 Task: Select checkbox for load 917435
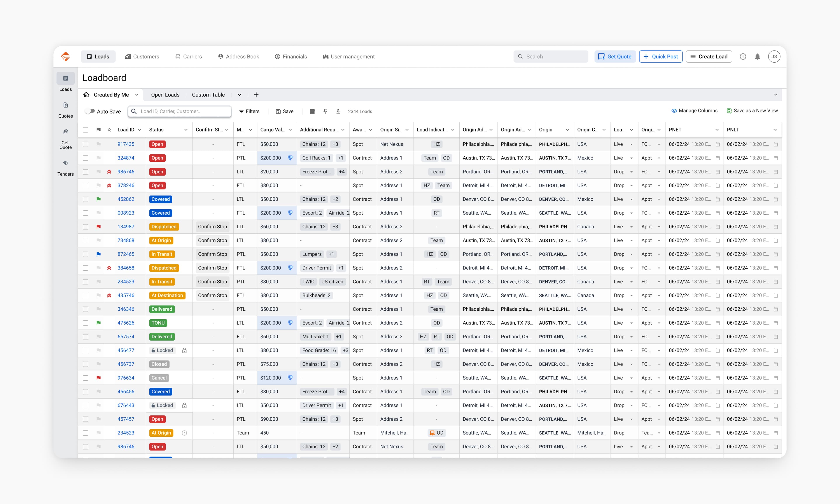[86, 144]
